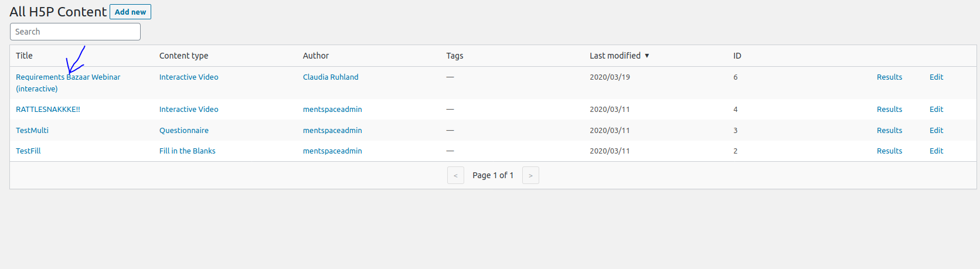
Task: Filter by Questionnaire content type
Action: pyautogui.click(x=184, y=130)
